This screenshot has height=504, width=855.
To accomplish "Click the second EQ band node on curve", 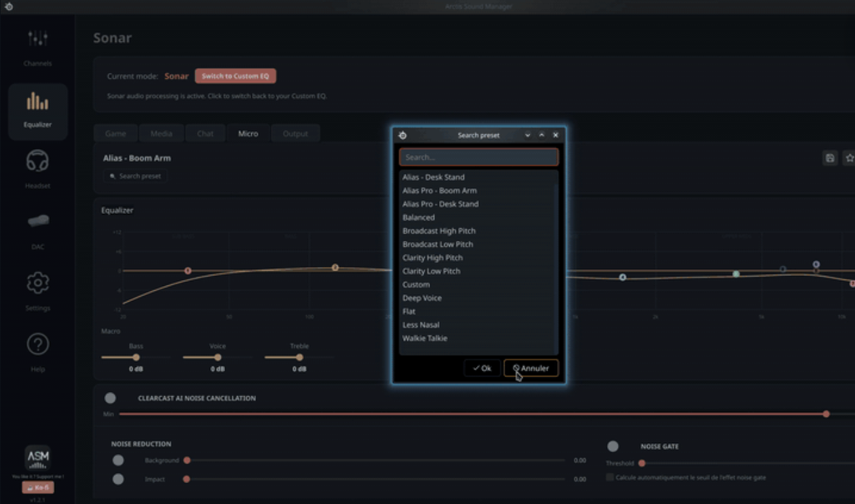I will point(335,268).
